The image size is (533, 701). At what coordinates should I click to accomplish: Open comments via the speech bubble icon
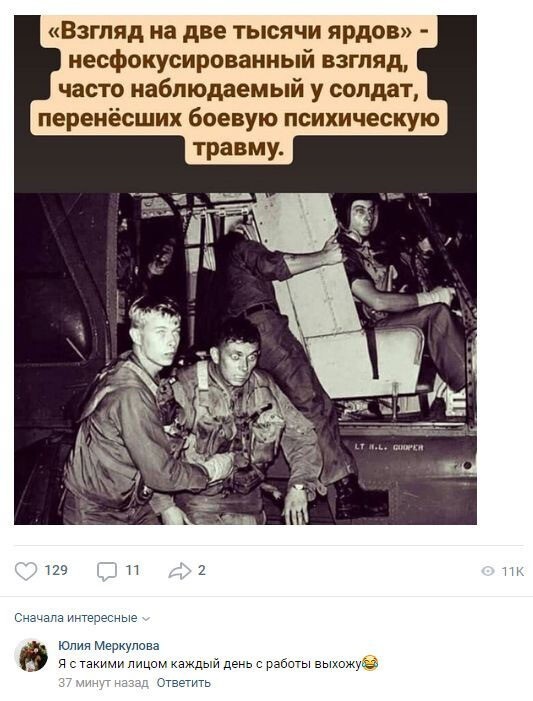pos(107,571)
